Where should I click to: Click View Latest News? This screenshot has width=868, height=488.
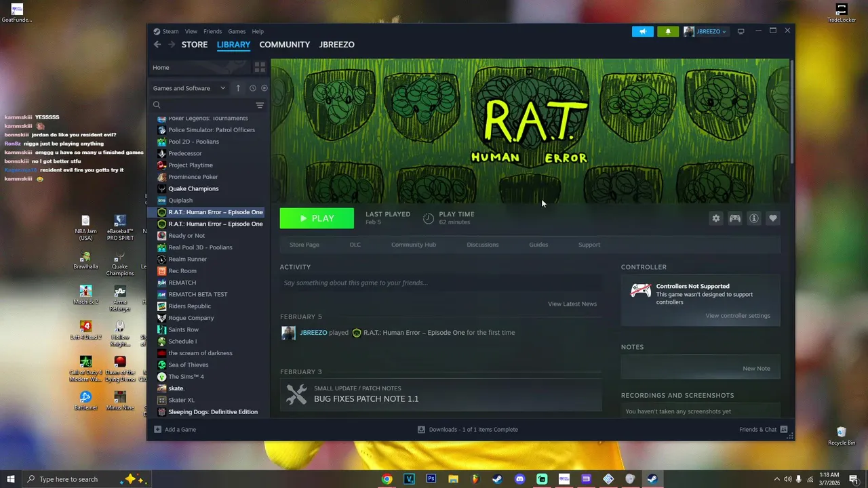pos(572,304)
